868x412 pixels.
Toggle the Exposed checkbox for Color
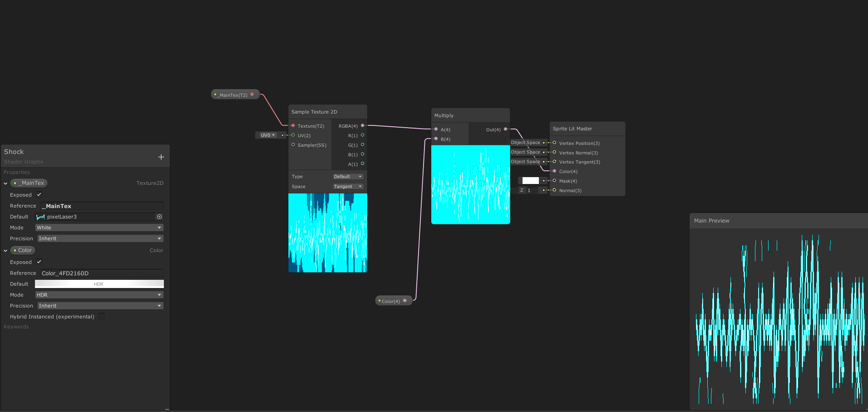(x=39, y=262)
